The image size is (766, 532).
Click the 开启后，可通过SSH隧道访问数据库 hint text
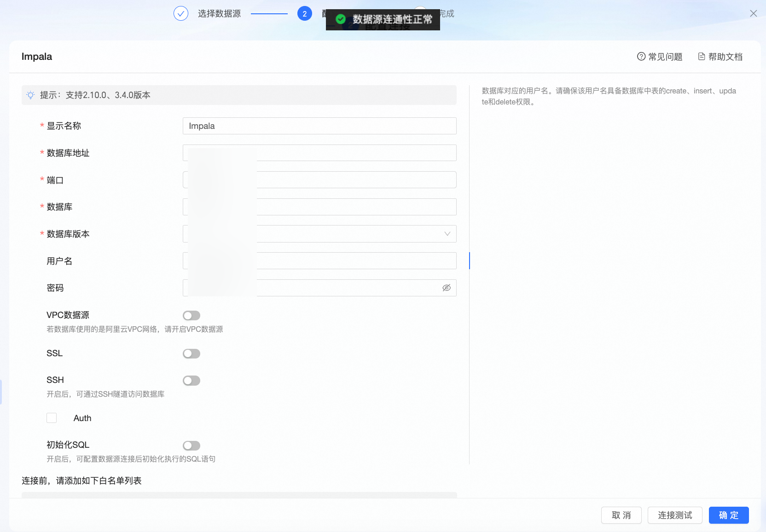105,394
